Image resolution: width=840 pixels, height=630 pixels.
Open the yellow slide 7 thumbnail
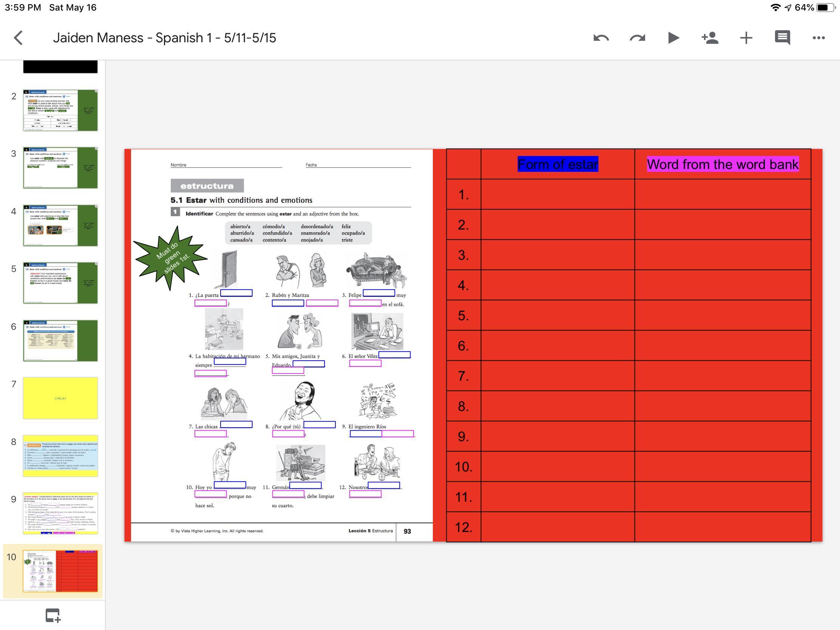click(60, 398)
